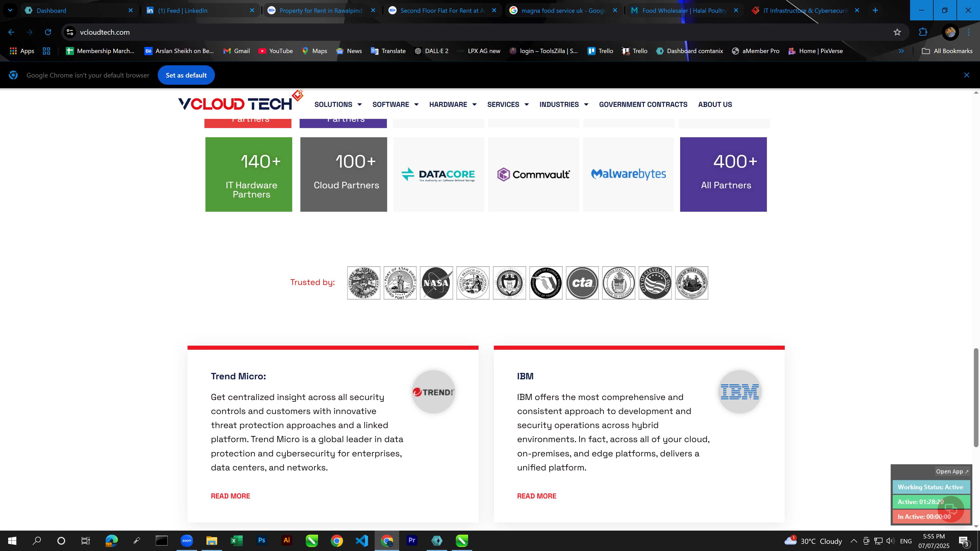Switch to Property for Rent in Rawalpindi tab
The height and width of the screenshot is (551, 980).
(x=321, y=10)
